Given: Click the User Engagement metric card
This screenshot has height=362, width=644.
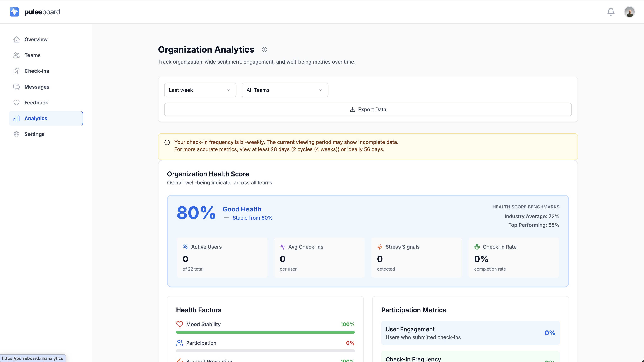Looking at the screenshot, I should pyautogui.click(x=470, y=333).
